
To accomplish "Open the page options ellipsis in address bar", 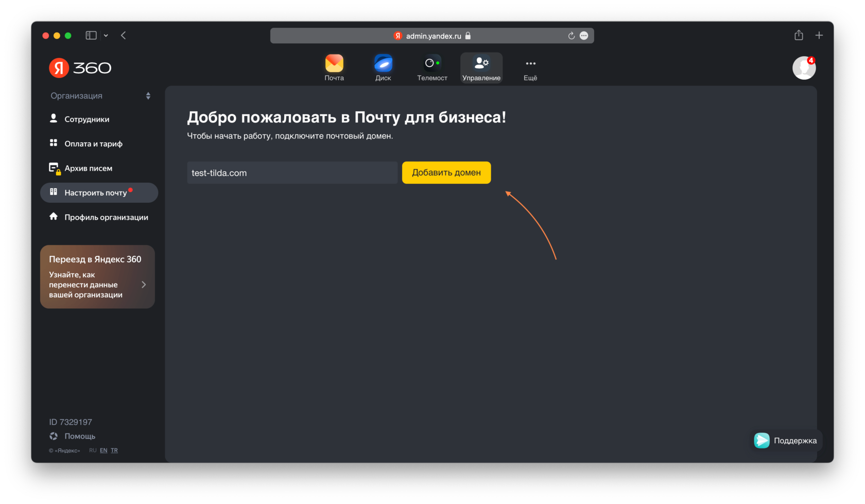I will pos(584,36).
